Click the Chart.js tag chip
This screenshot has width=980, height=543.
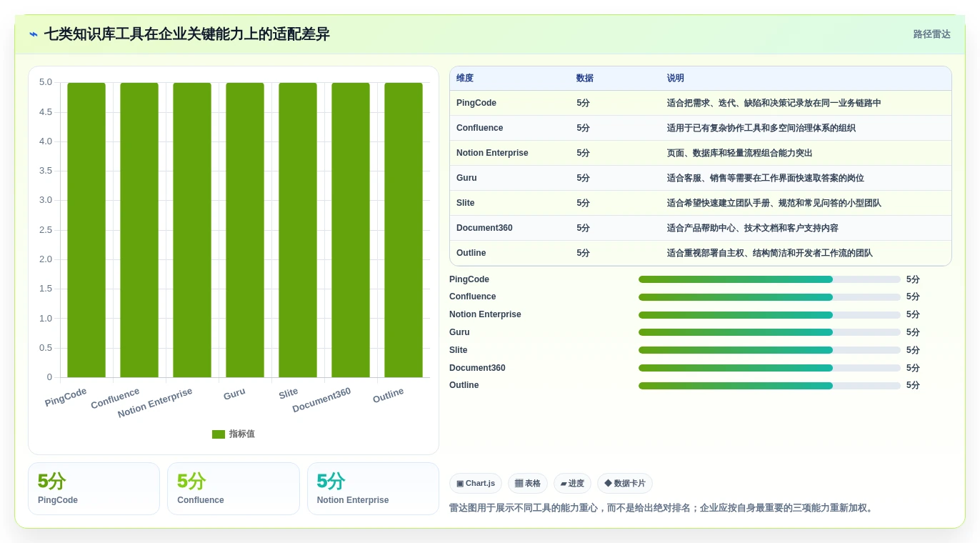pyautogui.click(x=476, y=484)
